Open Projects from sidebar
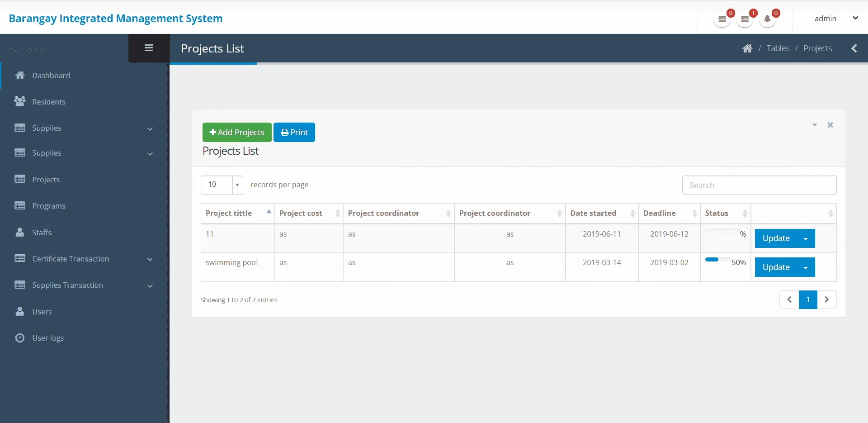The height and width of the screenshot is (423, 868). [46, 180]
